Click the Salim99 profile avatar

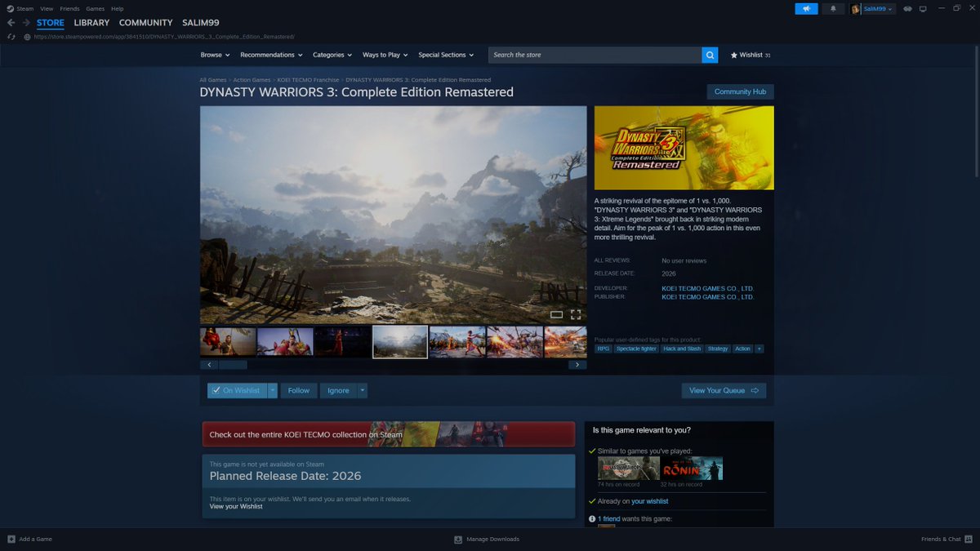[856, 9]
